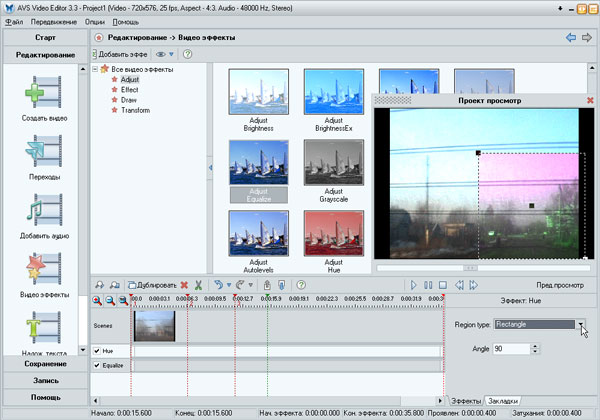The image size is (600, 420).
Task: Open the Region type dropdown
Action: 581,325
